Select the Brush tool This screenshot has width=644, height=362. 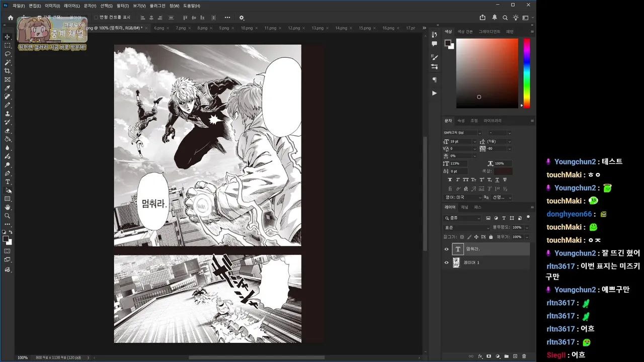(8, 105)
